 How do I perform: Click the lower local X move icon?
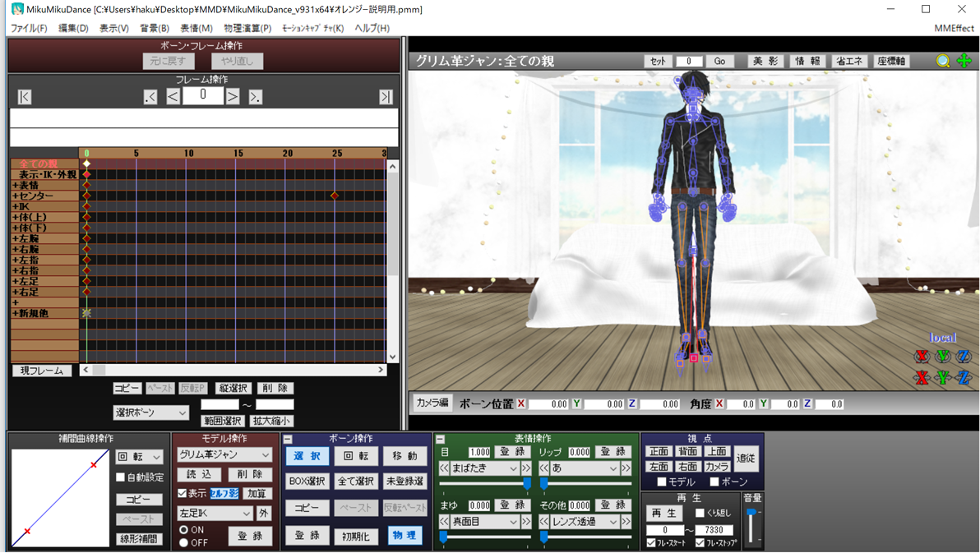point(922,377)
